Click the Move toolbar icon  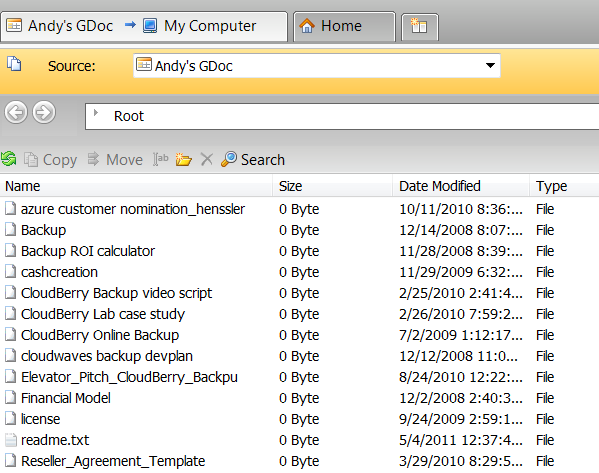coord(93,159)
